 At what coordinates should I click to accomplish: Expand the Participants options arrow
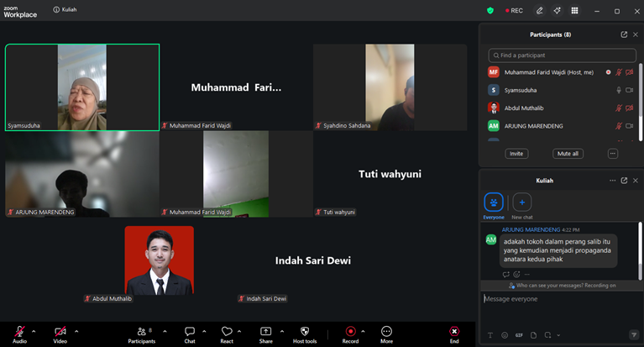[x=165, y=331]
